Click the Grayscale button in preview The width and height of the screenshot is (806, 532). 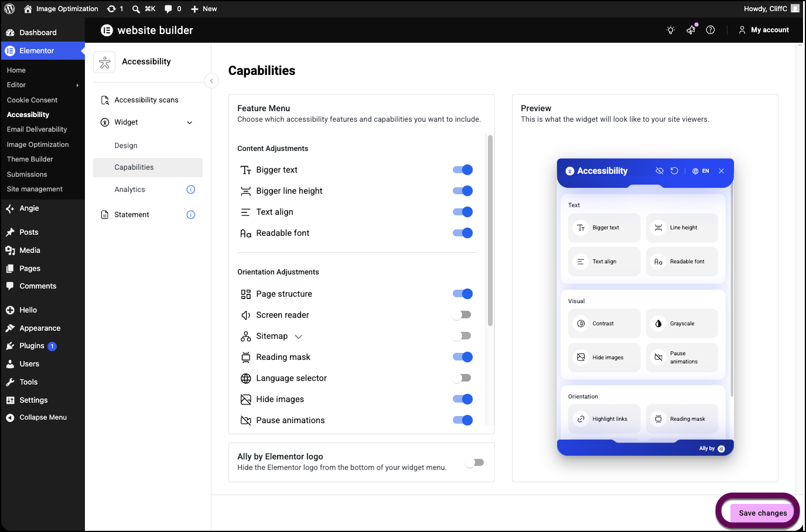[x=682, y=324]
